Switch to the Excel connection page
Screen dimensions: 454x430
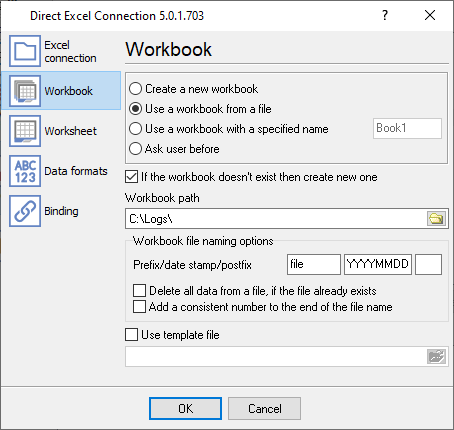[x=70, y=52]
